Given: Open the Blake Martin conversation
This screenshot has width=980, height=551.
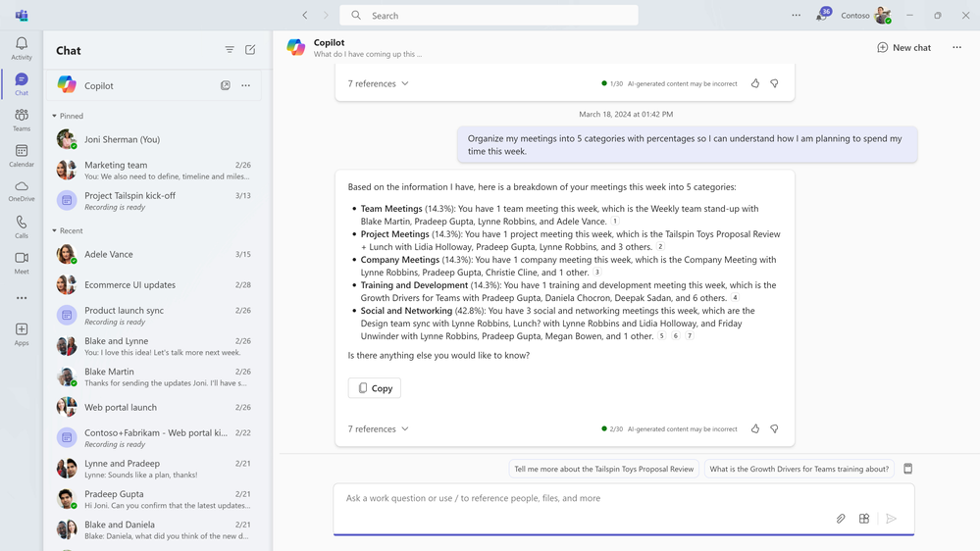Looking at the screenshot, I should (154, 376).
